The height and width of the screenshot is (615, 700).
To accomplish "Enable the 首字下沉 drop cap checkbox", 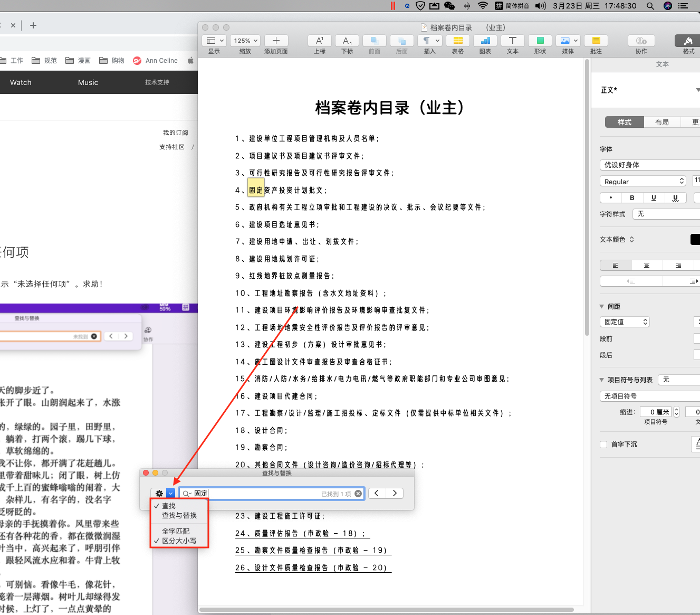I will point(603,444).
